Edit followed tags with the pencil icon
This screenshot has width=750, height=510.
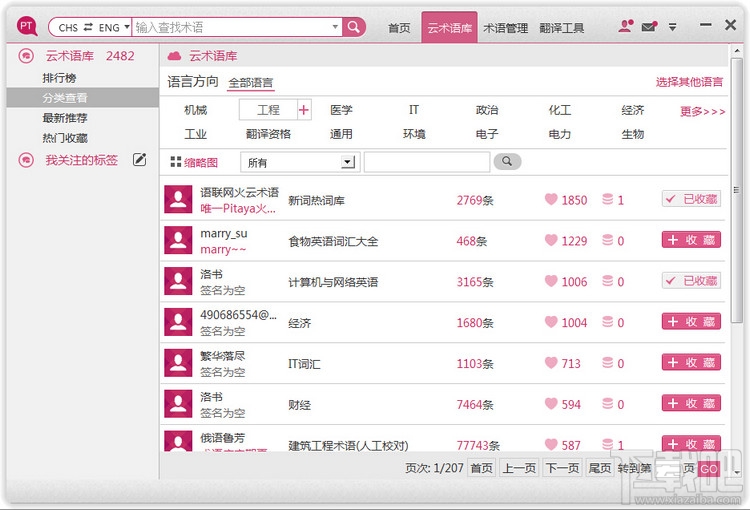tap(139, 159)
